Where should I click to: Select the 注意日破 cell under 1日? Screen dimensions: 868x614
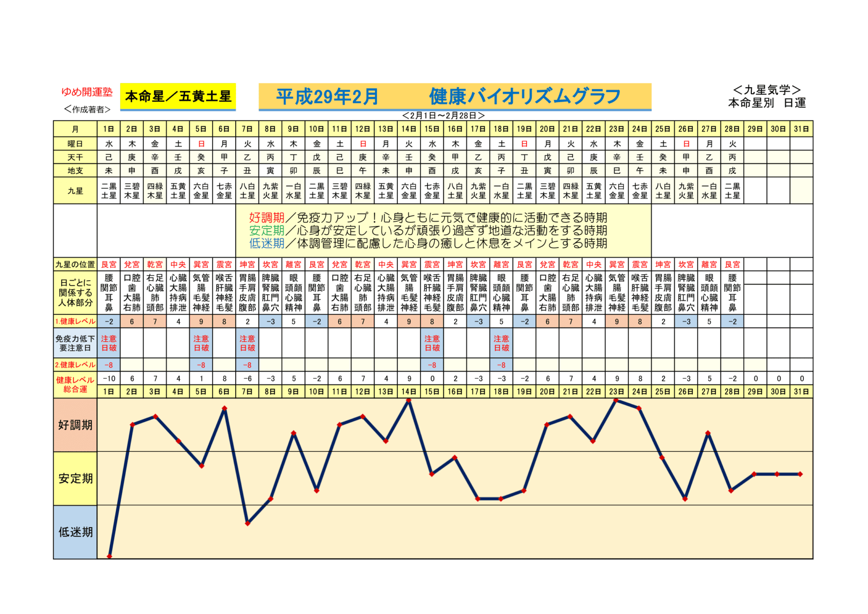(x=109, y=343)
